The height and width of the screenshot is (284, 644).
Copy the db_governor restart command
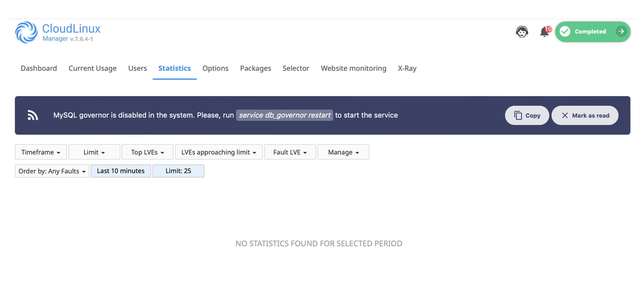tap(527, 115)
